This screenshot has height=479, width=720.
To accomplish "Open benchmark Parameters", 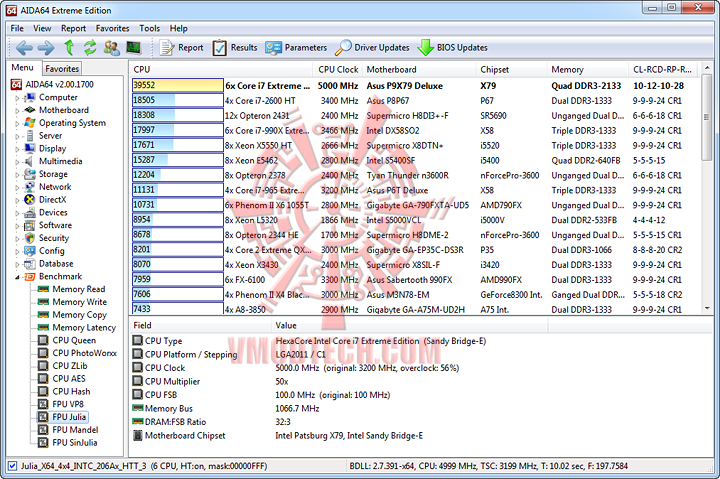I will [x=296, y=47].
